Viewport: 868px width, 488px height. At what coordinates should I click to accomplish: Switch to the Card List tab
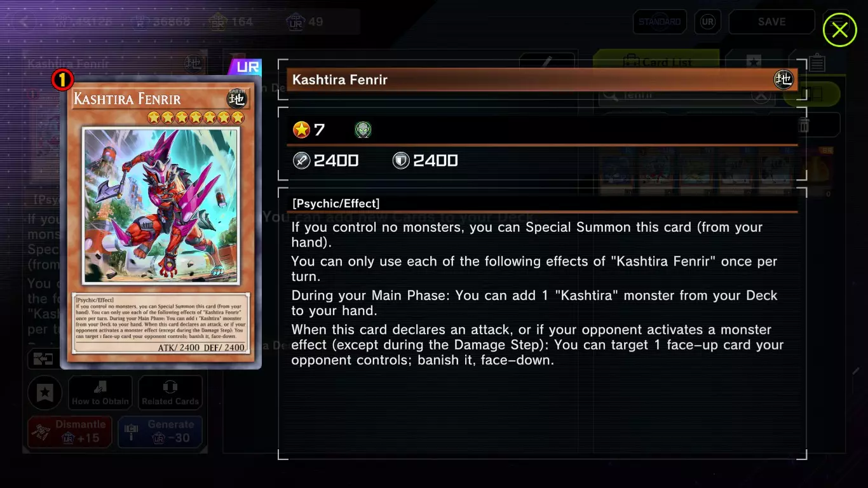coord(656,62)
